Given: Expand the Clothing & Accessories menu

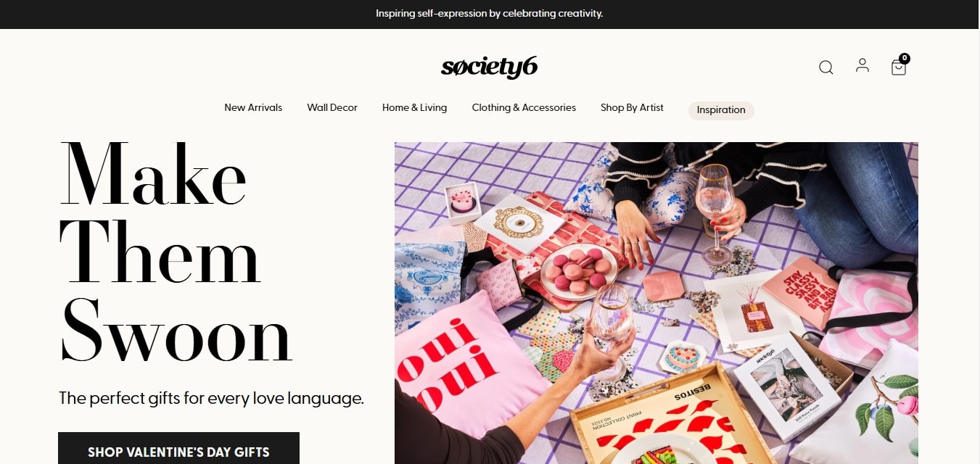Looking at the screenshot, I should coord(524,107).
